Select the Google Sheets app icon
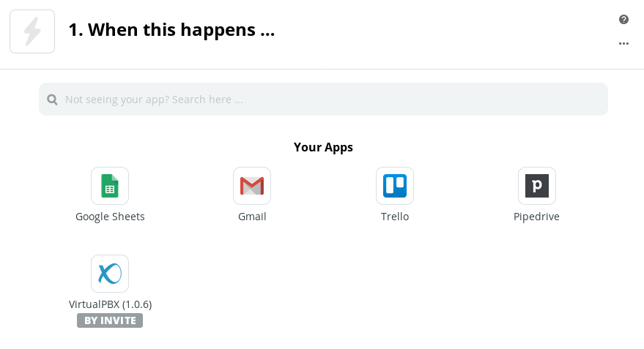 click(110, 186)
